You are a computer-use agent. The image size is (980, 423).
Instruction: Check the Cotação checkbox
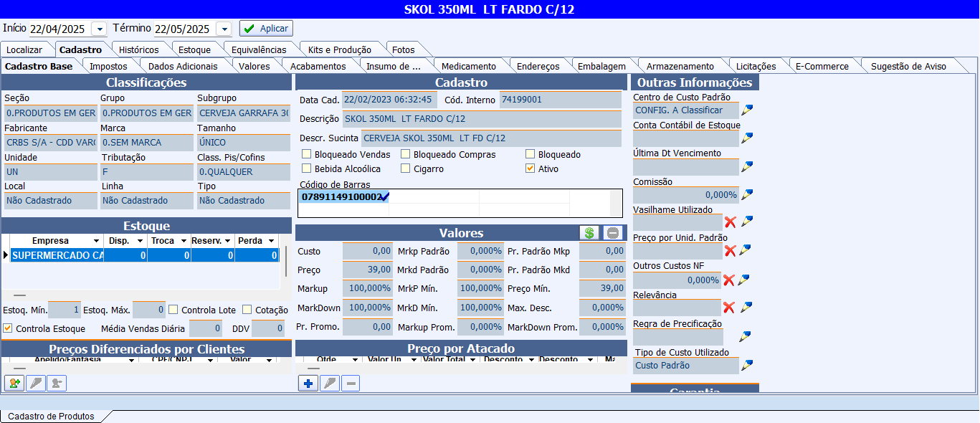[x=247, y=310]
